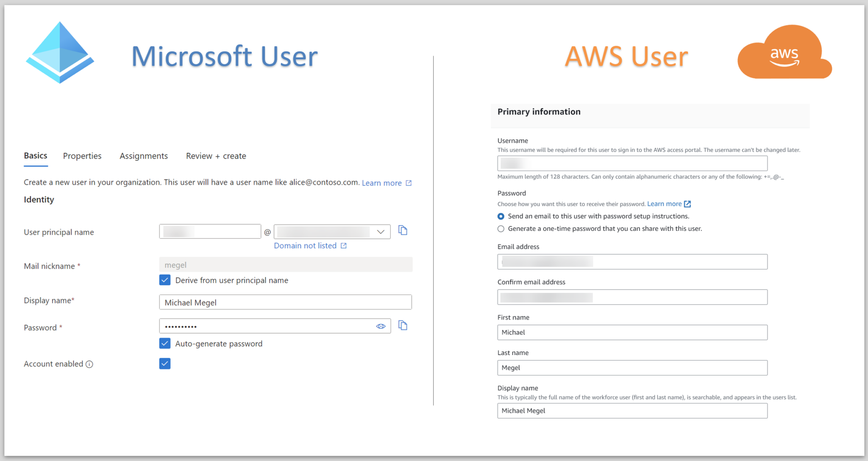Reveal the password with the eye icon
Screen dimensions: 868x461
(380, 326)
